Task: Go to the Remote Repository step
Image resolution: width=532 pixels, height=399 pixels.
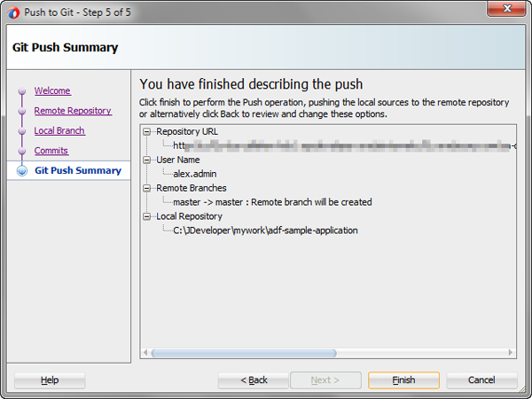Action: pos(73,111)
